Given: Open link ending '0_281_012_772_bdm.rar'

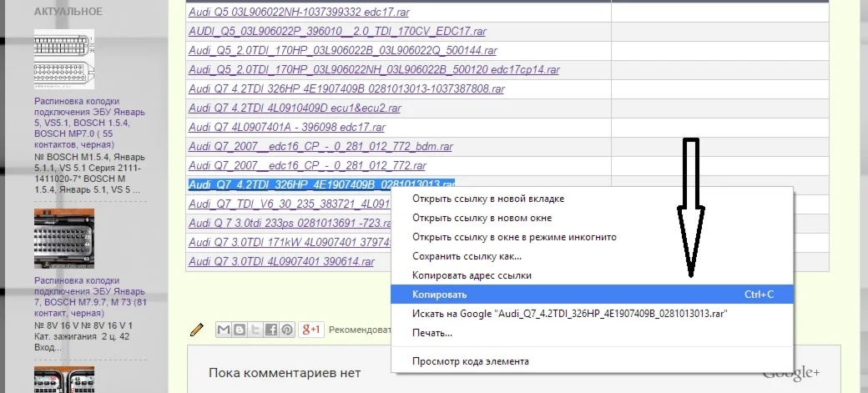Looking at the screenshot, I should (320, 147).
